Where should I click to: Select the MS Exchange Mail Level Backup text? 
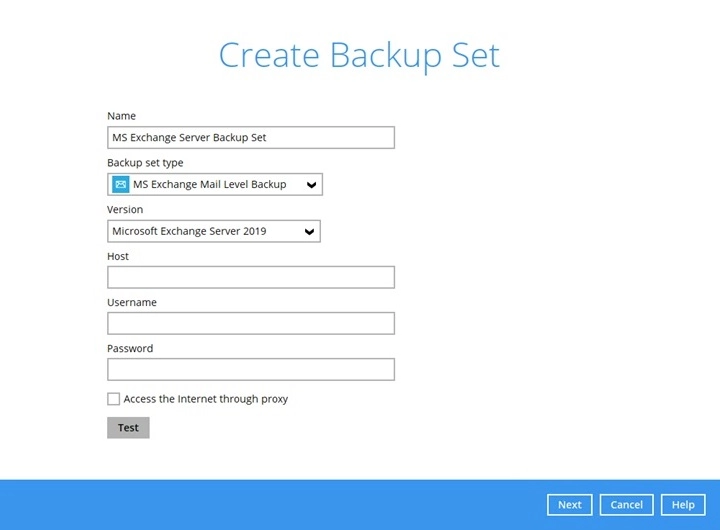point(209,185)
